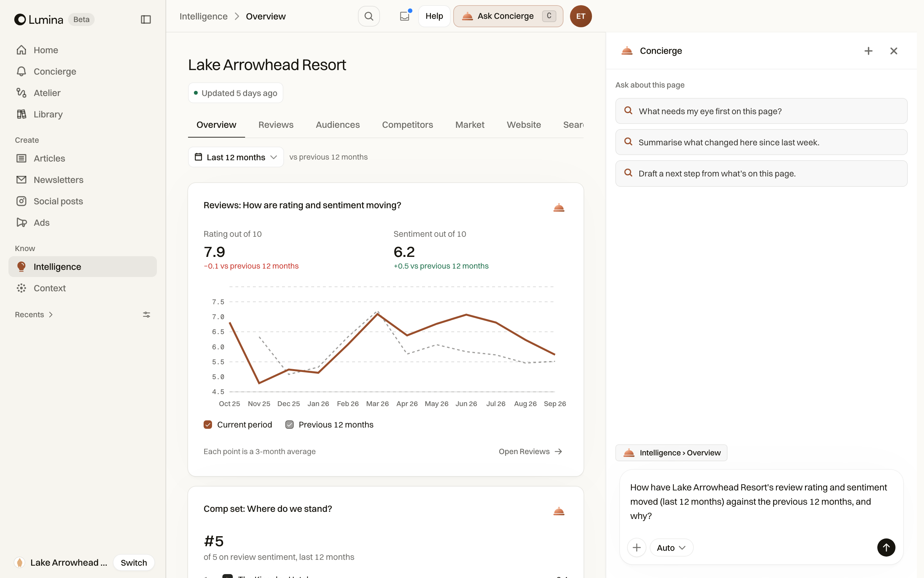Open the Library section
924x578 pixels.
[x=83, y=114]
